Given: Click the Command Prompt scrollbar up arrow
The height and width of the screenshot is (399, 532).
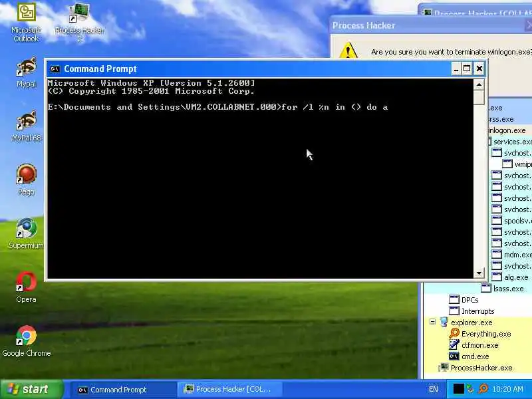Looking at the screenshot, I should (x=479, y=84).
